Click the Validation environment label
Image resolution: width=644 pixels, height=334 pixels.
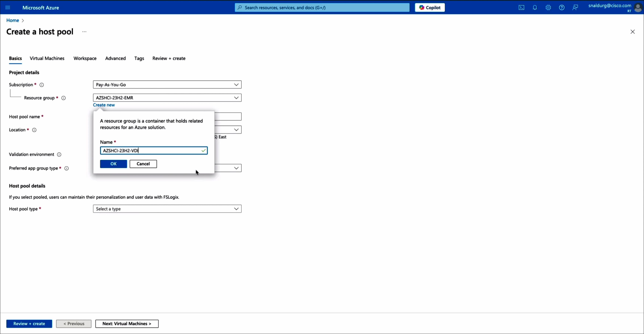click(32, 154)
